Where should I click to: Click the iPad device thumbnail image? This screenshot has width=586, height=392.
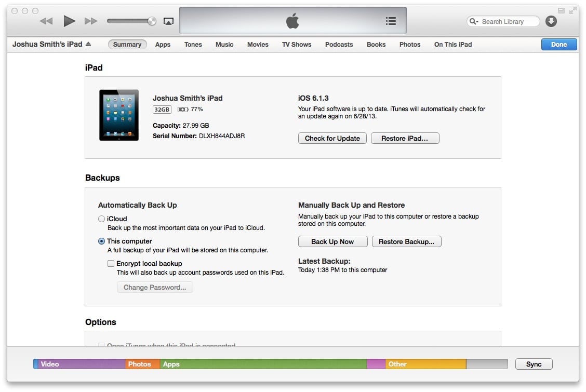tap(119, 115)
